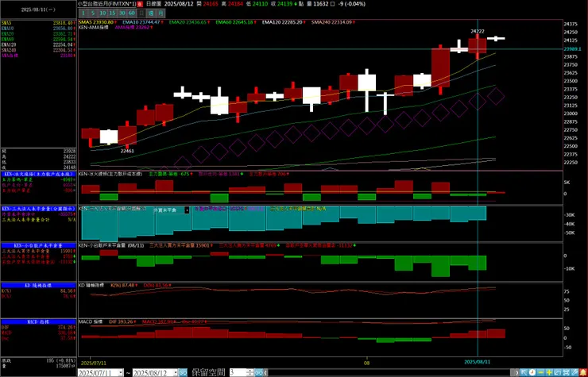Click the yellow plus zoom-in icon
The image size is (588, 377).
tap(549, 372)
